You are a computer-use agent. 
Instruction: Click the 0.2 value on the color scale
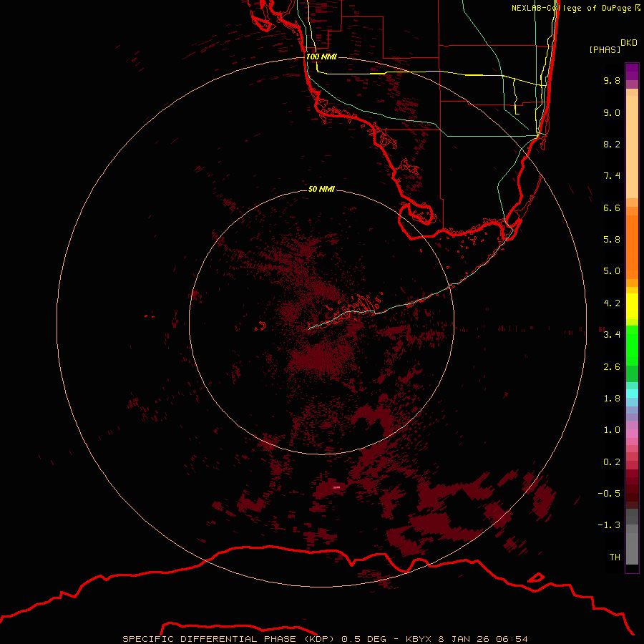(612, 462)
